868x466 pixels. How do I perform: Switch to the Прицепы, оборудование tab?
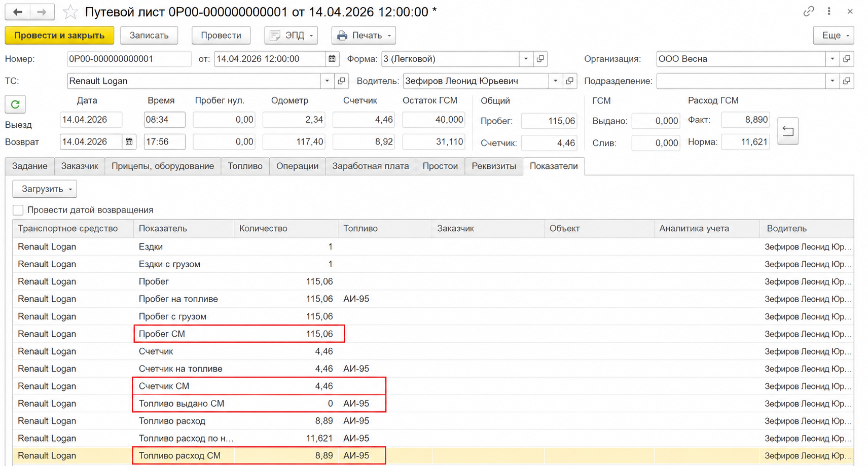tap(163, 166)
